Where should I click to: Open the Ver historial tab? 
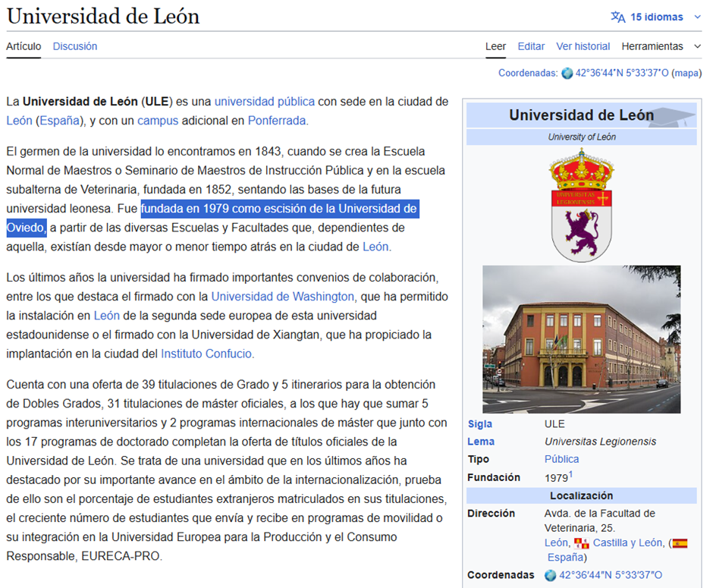[583, 46]
